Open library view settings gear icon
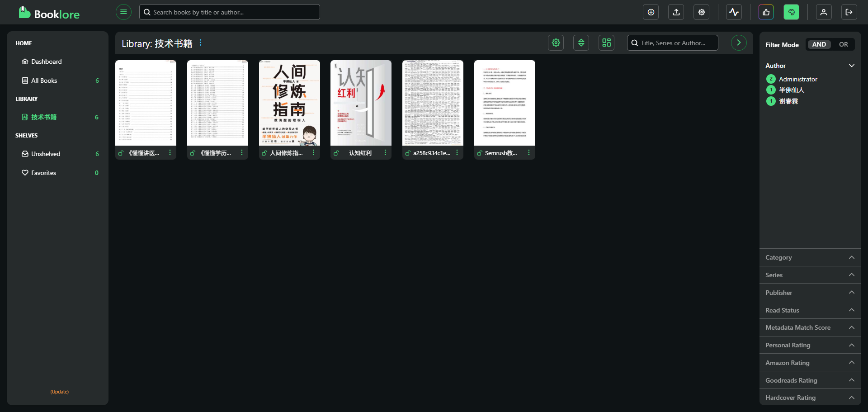This screenshot has width=868, height=412. pyautogui.click(x=556, y=43)
